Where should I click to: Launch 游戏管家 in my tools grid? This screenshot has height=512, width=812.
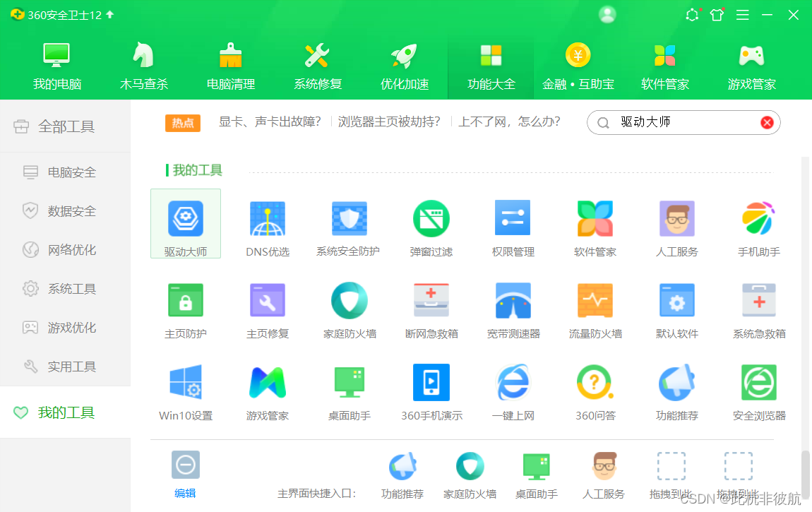(267, 393)
